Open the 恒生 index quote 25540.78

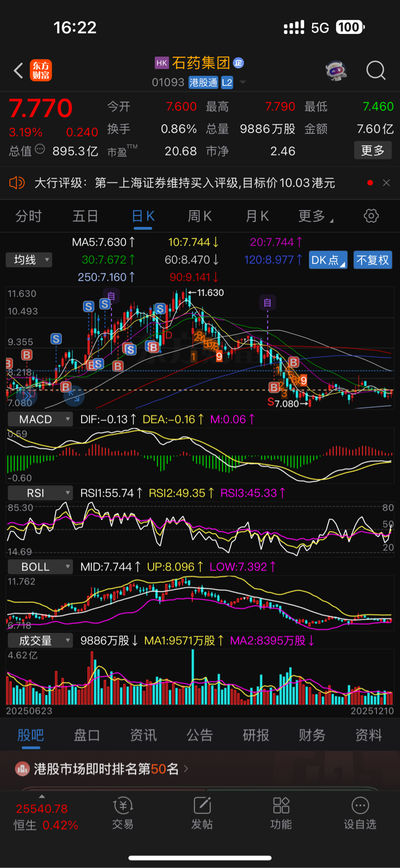tap(42, 809)
